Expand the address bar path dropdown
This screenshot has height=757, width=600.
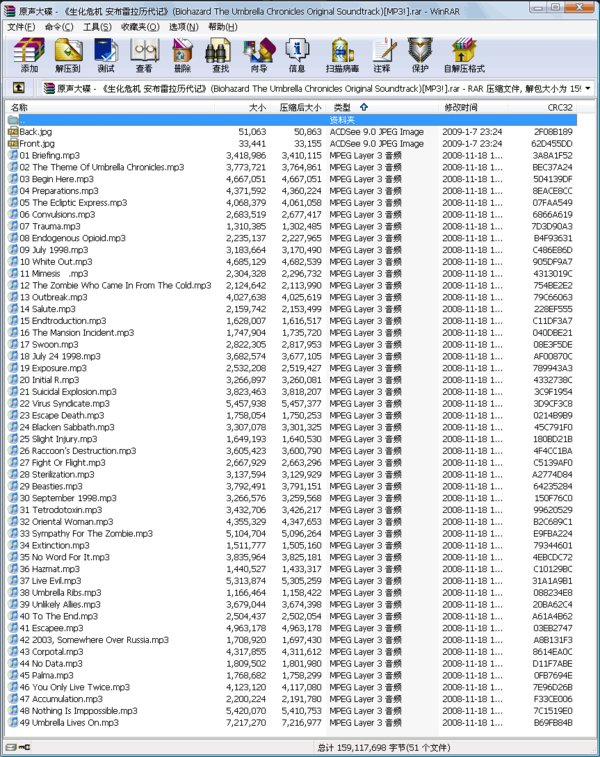587,88
